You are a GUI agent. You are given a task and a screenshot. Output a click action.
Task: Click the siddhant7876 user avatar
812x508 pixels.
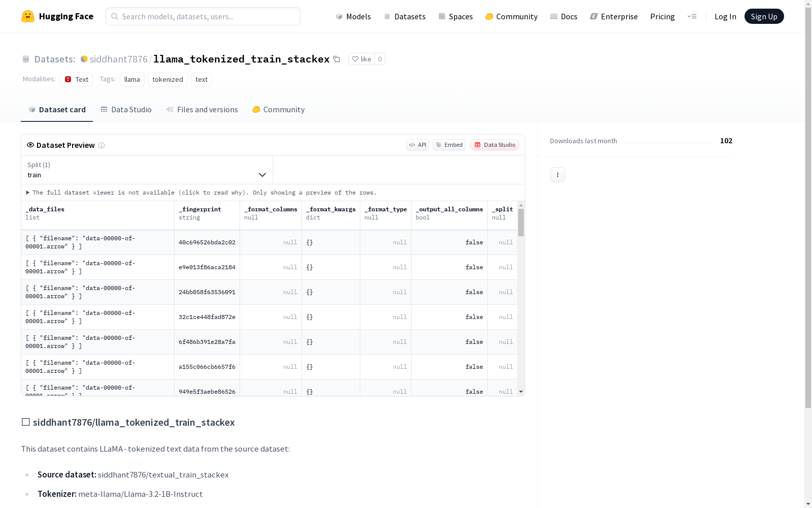84,59
